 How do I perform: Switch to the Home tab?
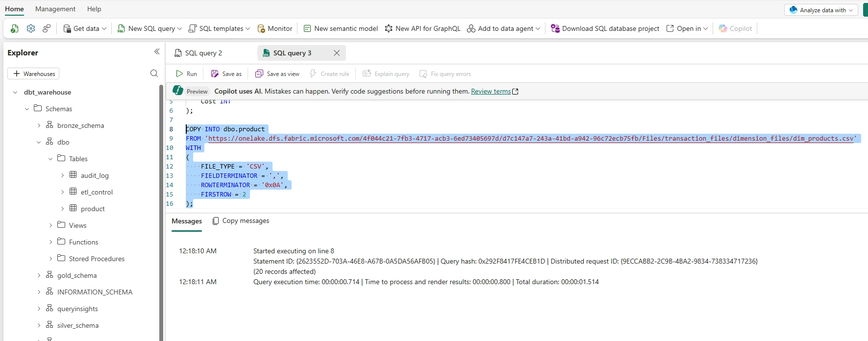click(x=14, y=9)
